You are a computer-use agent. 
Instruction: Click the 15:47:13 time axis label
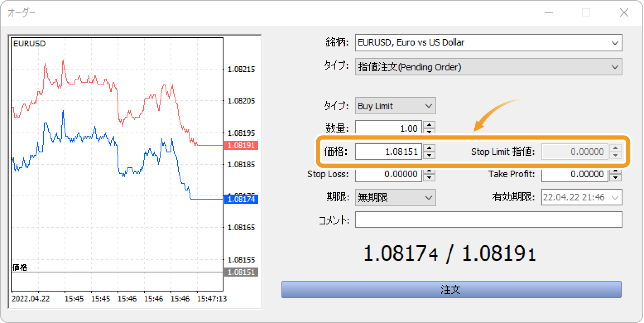pos(211,299)
